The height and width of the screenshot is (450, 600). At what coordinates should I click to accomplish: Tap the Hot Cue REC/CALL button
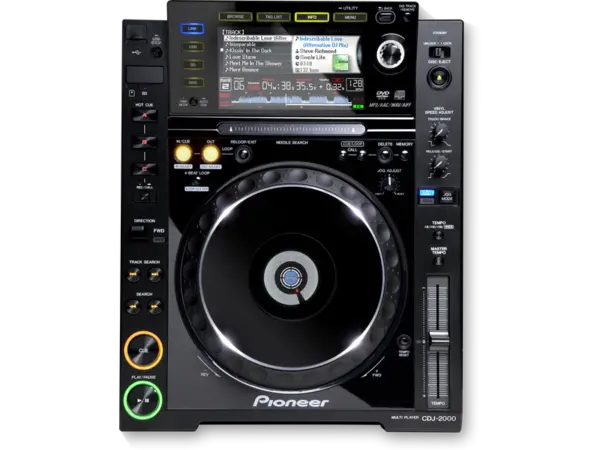coord(144,197)
